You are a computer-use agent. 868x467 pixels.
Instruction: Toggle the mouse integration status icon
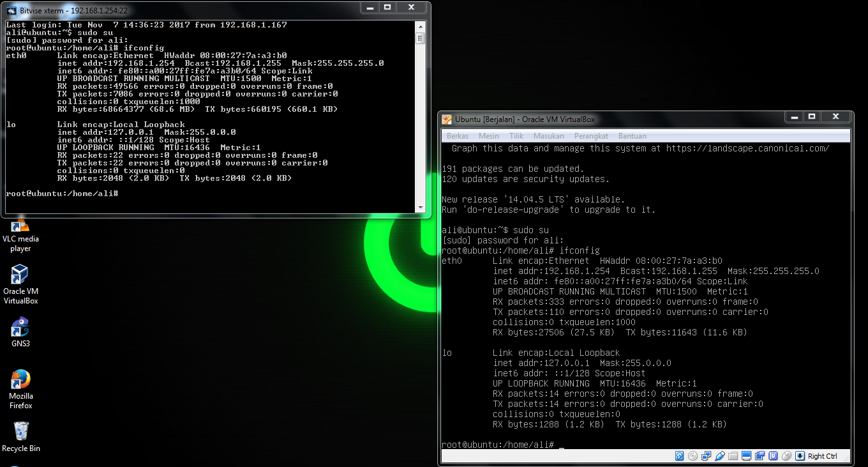[x=788, y=456]
